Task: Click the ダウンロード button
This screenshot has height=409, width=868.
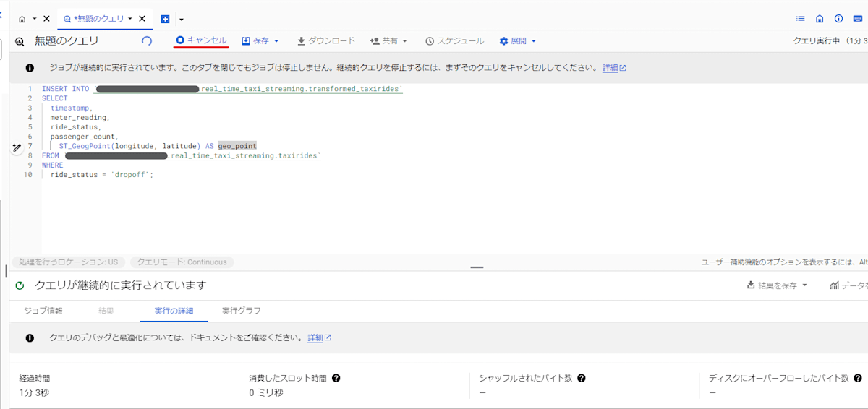Action: (326, 41)
